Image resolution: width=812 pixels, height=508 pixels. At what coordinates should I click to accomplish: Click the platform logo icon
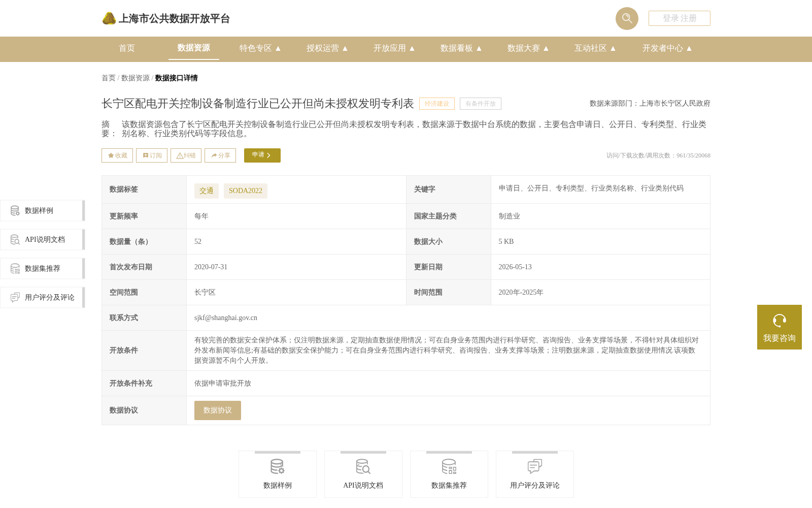(x=109, y=18)
